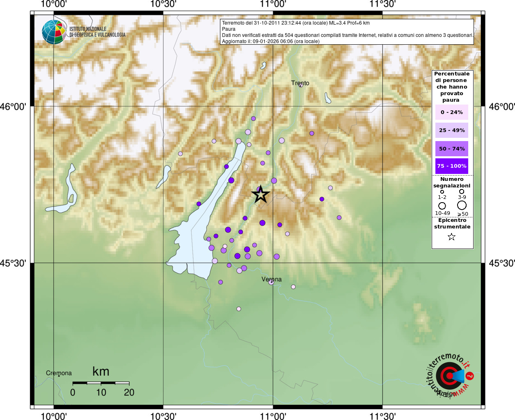Click the 0 - 24% legend swatch
This screenshot has width=515, height=420.
click(x=451, y=112)
